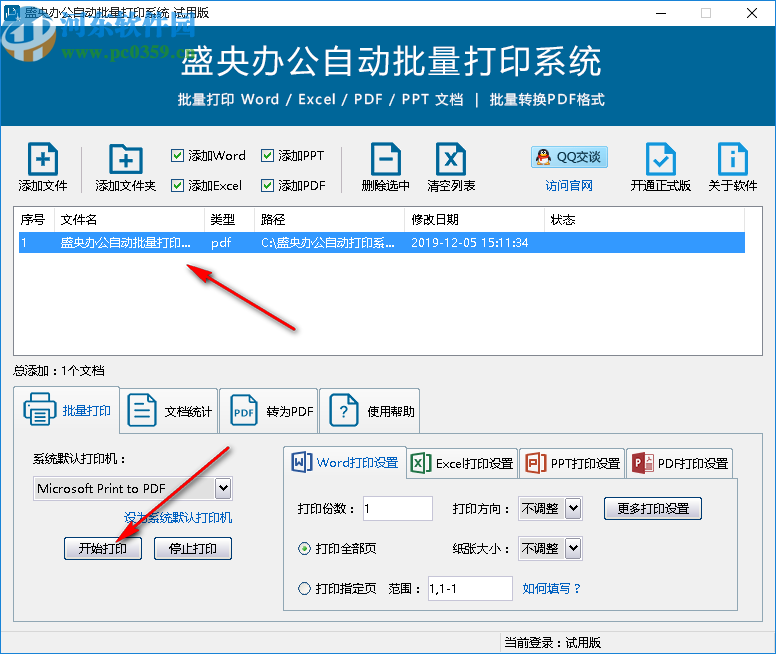Click the 添加文件夹 add folder icon

coord(126,159)
